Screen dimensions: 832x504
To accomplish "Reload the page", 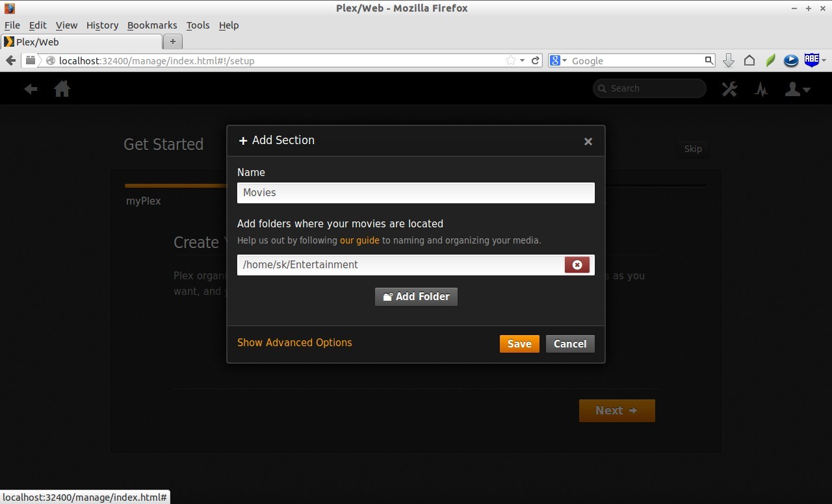I will [x=536, y=60].
